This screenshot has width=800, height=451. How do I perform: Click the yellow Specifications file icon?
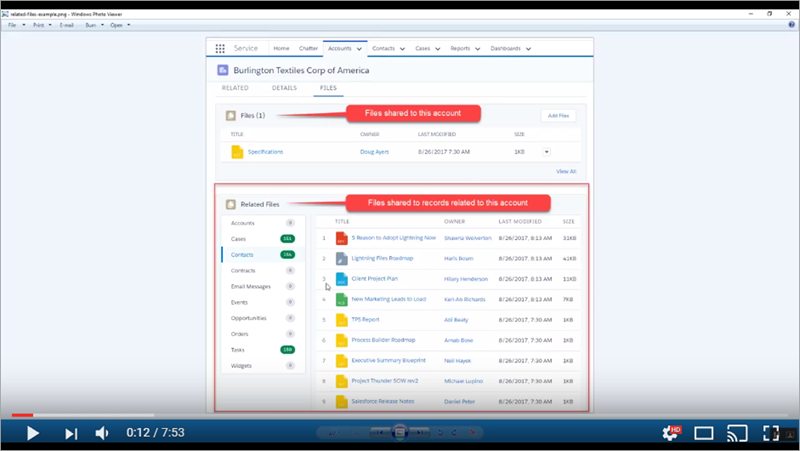237,152
